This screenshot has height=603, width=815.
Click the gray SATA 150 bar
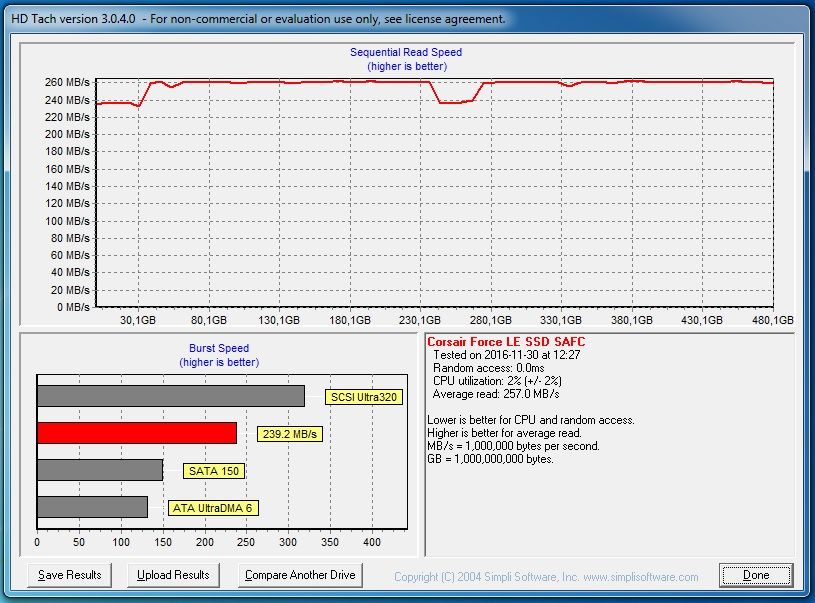pos(99,470)
